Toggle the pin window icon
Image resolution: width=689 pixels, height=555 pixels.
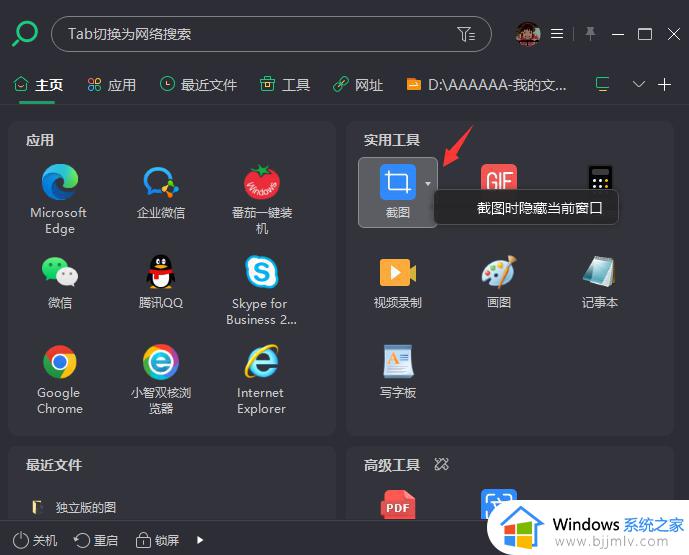click(x=590, y=33)
